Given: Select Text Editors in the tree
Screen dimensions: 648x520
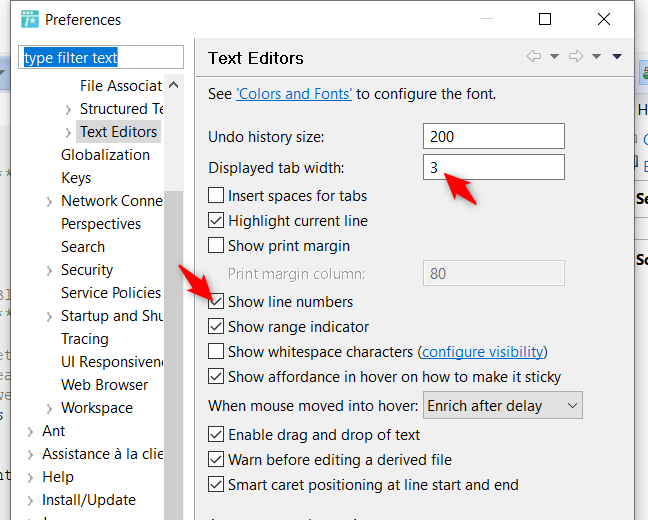Looking at the screenshot, I should click(119, 132).
